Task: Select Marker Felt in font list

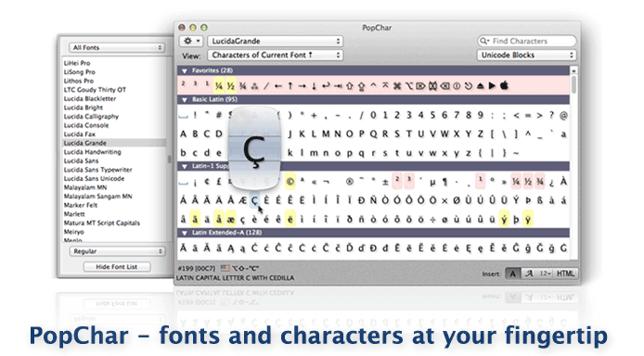Action: click(81, 205)
